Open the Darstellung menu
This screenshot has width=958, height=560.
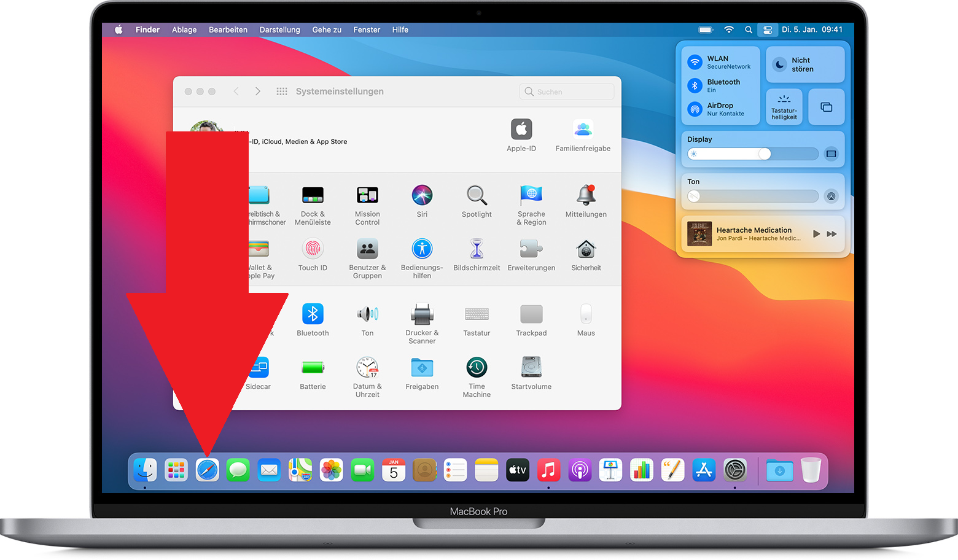279,29
